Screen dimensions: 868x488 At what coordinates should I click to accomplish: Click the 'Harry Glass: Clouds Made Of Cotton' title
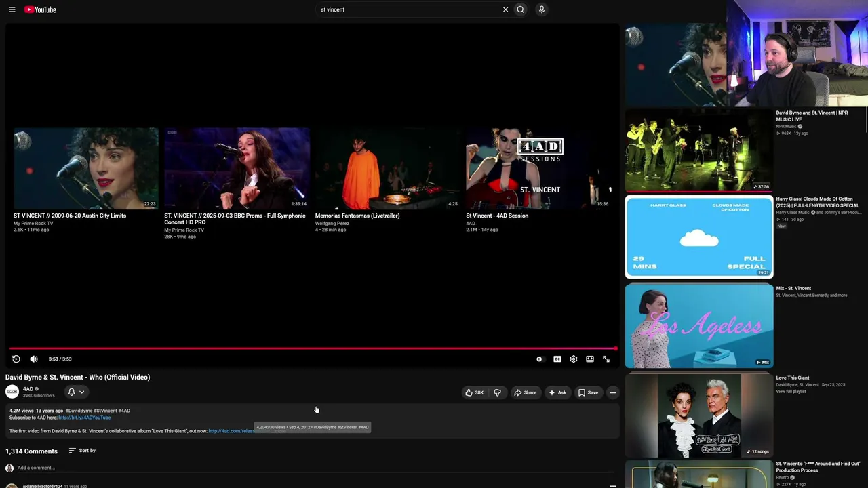click(x=818, y=202)
